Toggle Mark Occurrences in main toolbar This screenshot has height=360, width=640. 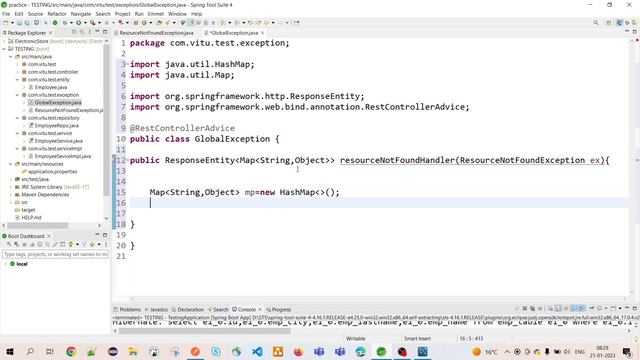point(190,23)
